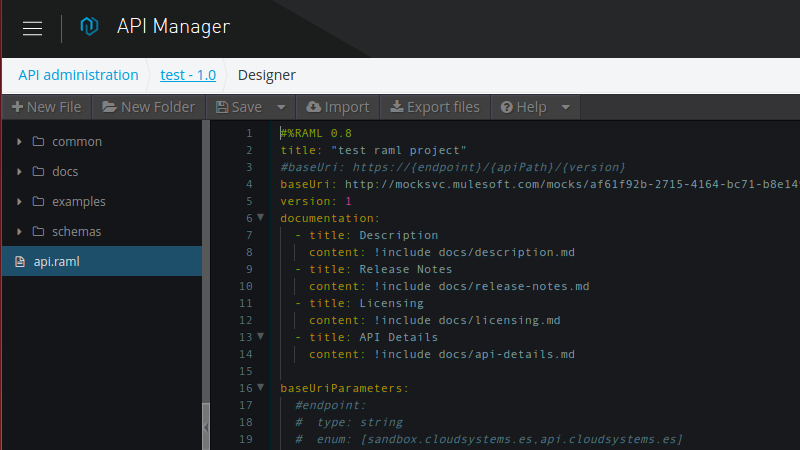Click '- title: API Details' line
Image resolution: width=800 pixels, height=450 pixels.
(x=366, y=337)
